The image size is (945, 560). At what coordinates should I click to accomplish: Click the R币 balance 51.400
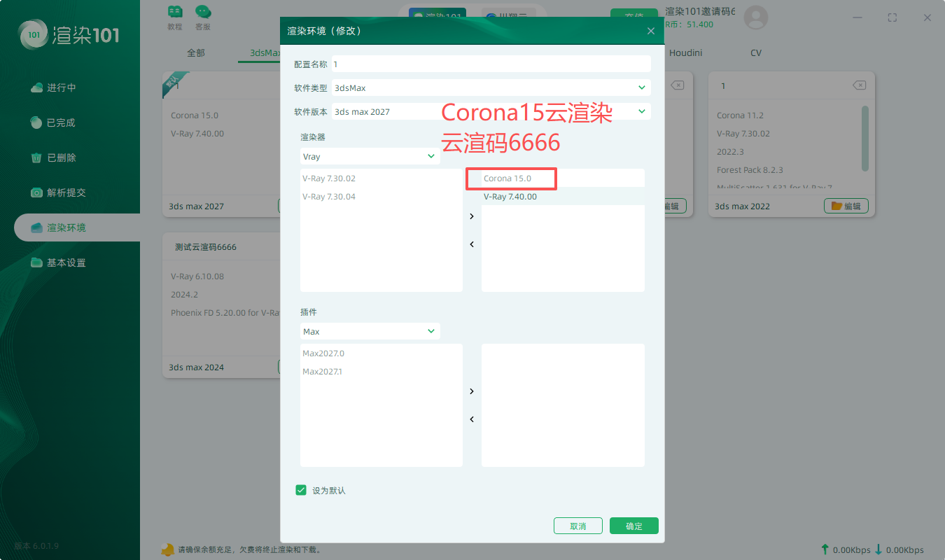click(x=689, y=24)
